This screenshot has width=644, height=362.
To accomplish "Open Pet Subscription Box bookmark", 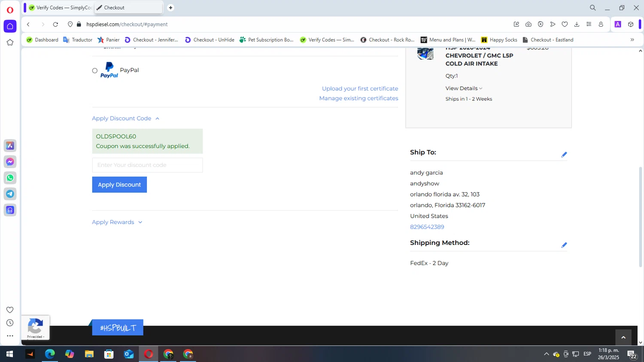I will pos(267,40).
